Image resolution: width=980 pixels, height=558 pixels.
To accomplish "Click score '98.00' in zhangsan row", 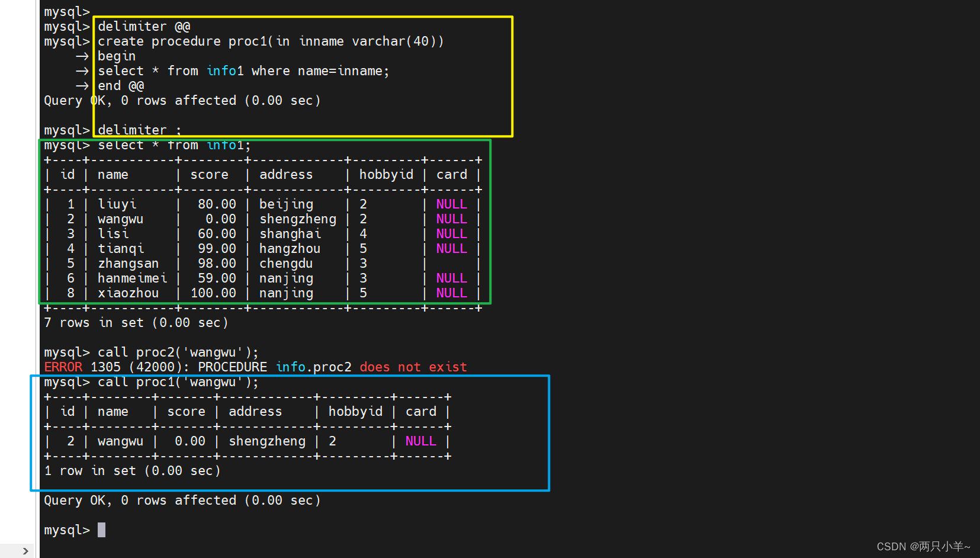I will (x=217, y=264).
